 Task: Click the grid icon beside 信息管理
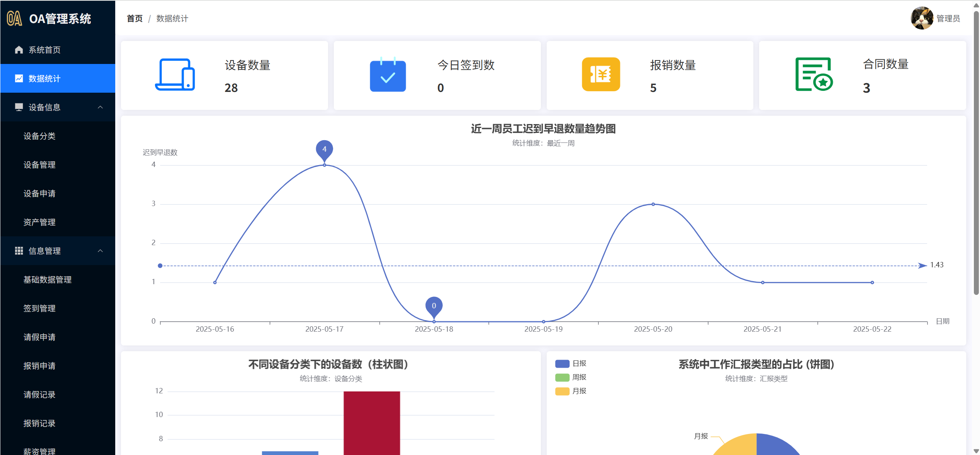click(x=19, y=251)
